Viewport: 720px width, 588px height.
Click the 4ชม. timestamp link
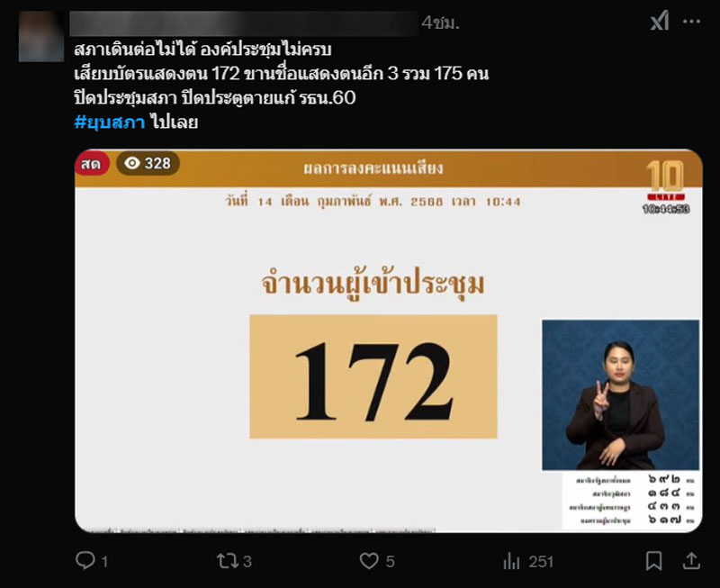pyautogui.click(x=440, y=23)
